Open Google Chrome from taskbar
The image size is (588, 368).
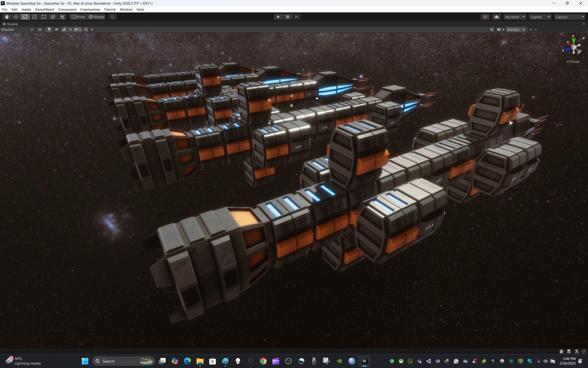(x=263, y=361)
